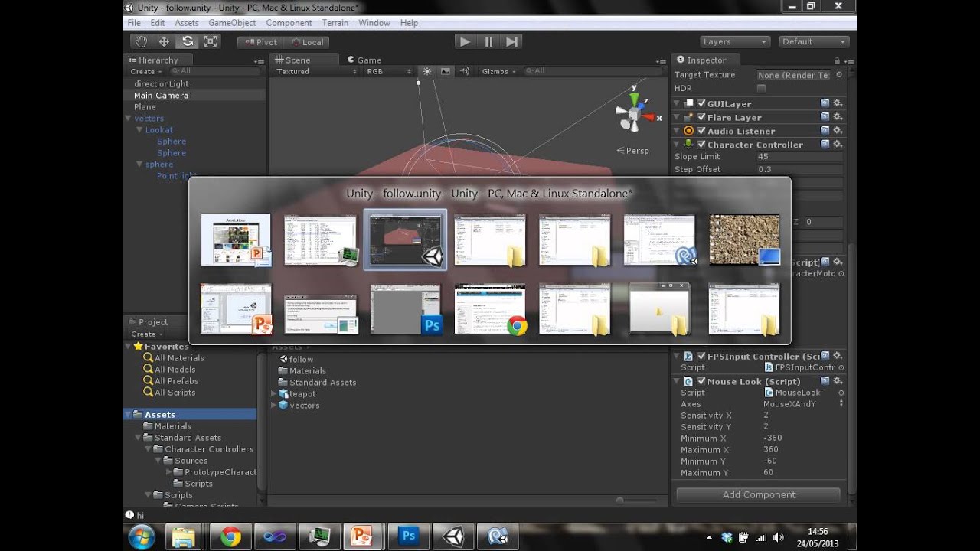Open the Gizmos dropdown
The width and height of the screenshot is (980, 551).
(x=498, y=71)
